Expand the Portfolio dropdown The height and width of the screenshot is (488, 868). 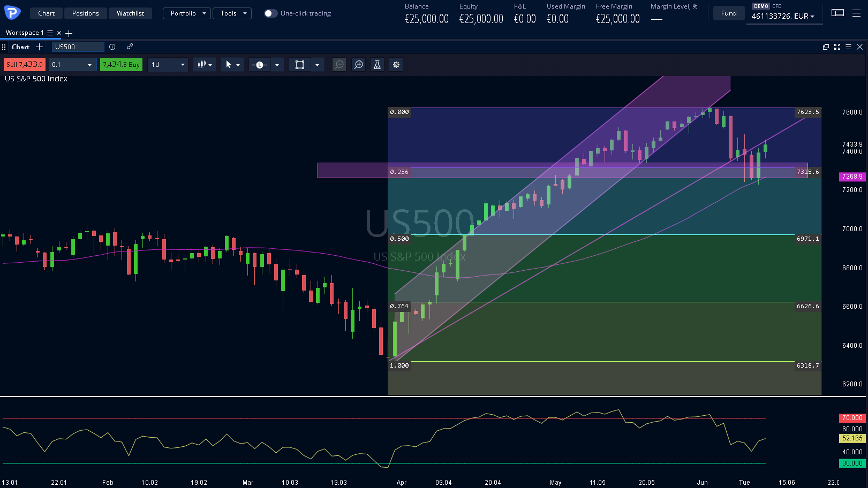pyautogui.click(x=187, y=13)
